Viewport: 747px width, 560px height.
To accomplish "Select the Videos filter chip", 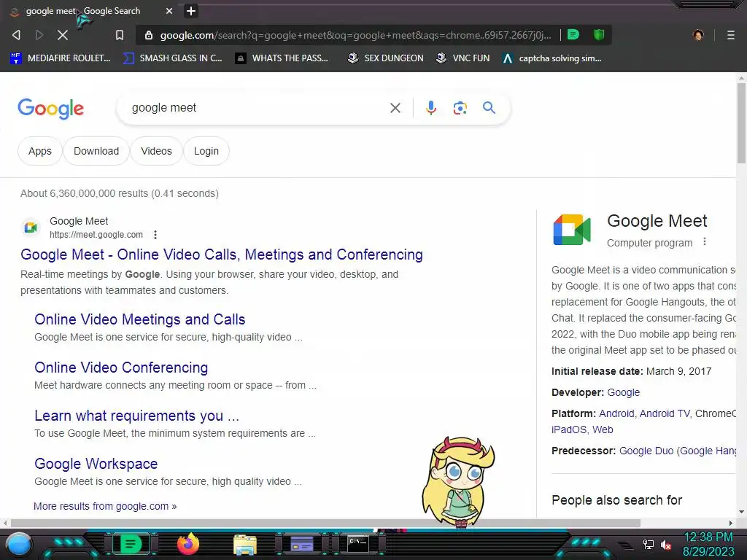I will (x=156, y=151).
